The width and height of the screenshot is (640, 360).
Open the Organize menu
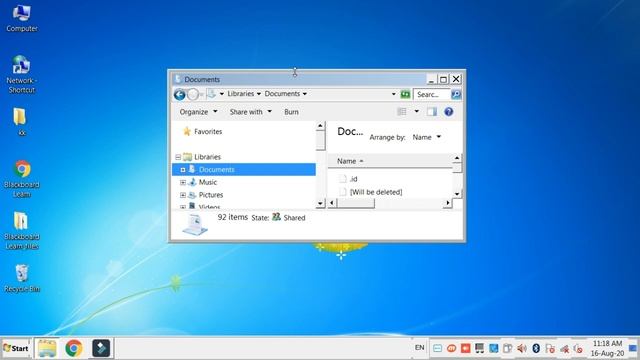pyautogui.click(x=199, y=112)
